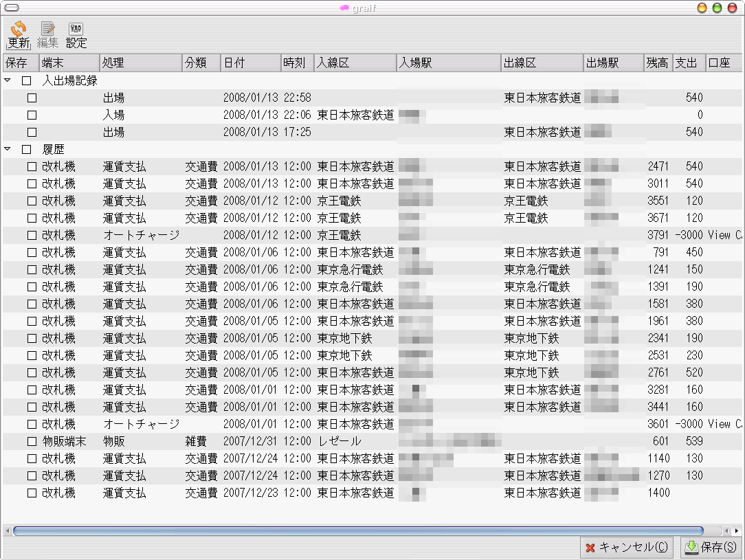Click the 更新 refresh toolbar icon
Screen dimensions: 745x560
19,34
